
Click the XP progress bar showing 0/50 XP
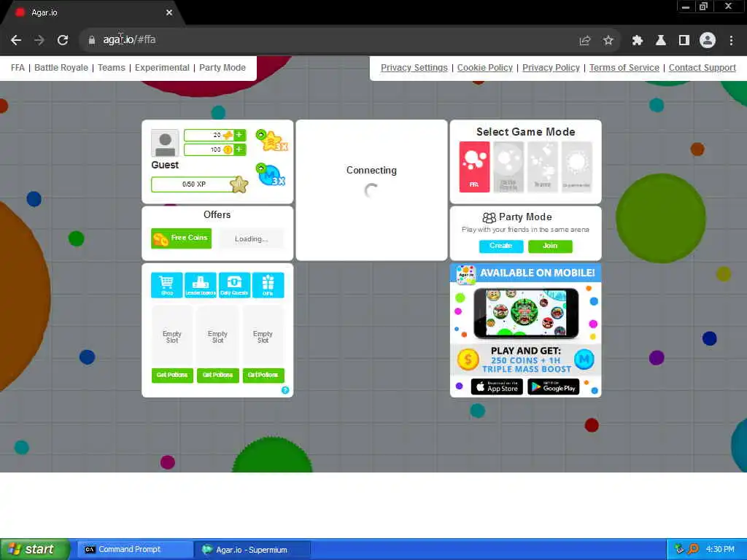click(194, 184)
